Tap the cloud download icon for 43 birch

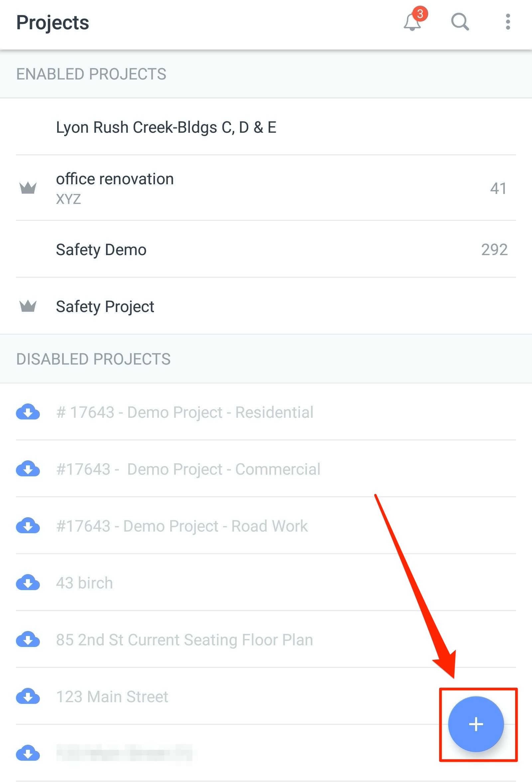tap(28, 583)
